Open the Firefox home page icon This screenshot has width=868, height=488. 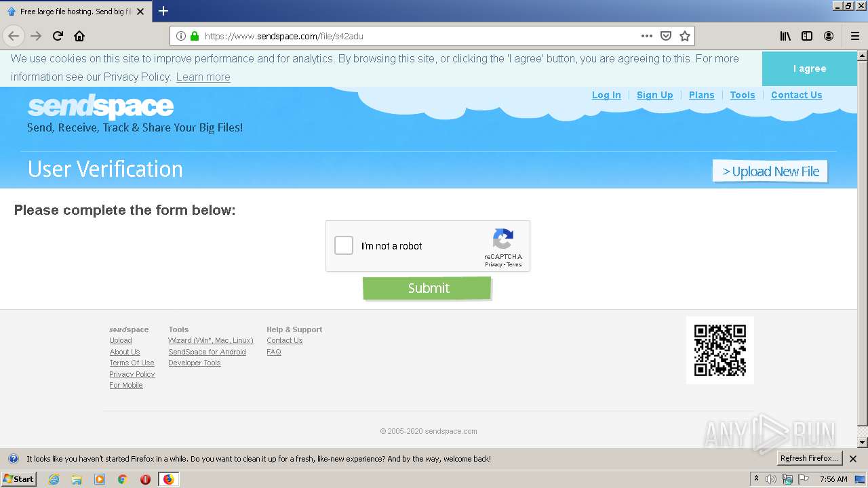point(79,36)
